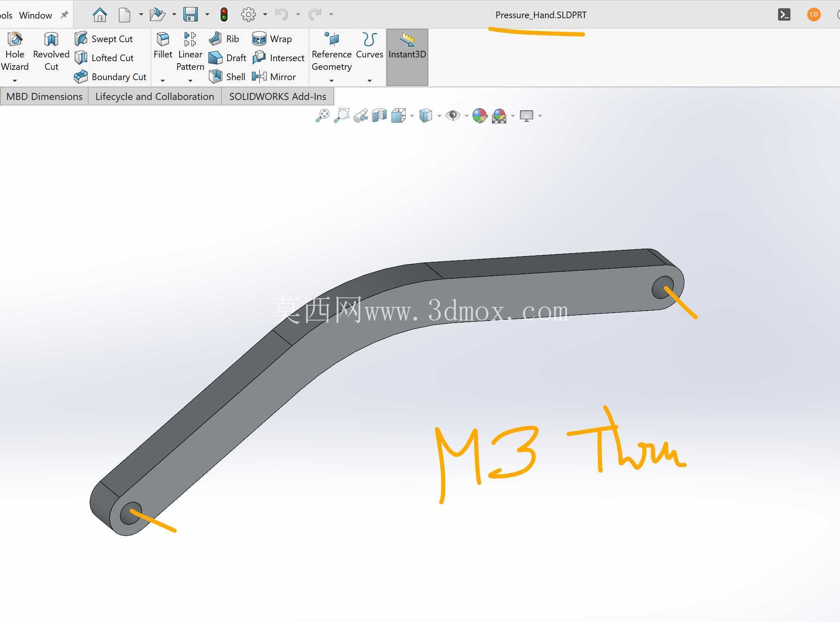Screen dimensions: 840x622
Task: Open the command prompt console icon
Action: tap(784, 14)
